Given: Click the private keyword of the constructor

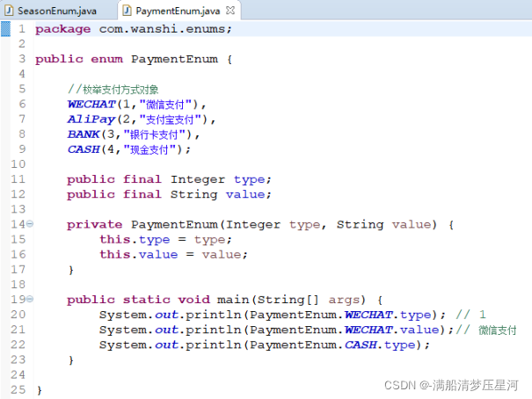Looking at the screenshot, I should (x=94, y=224).
